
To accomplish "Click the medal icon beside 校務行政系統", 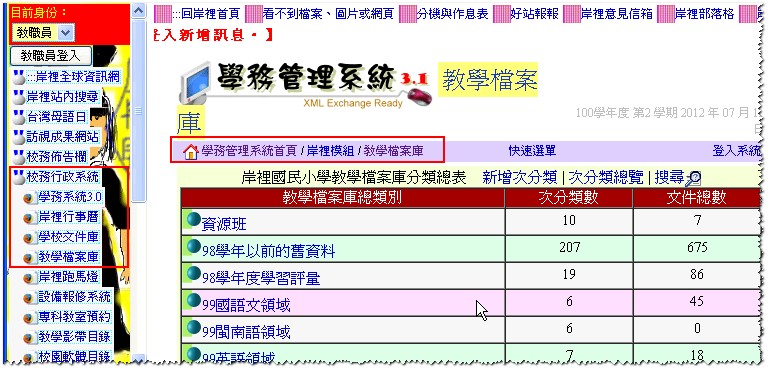I will (x=19, y=177).
